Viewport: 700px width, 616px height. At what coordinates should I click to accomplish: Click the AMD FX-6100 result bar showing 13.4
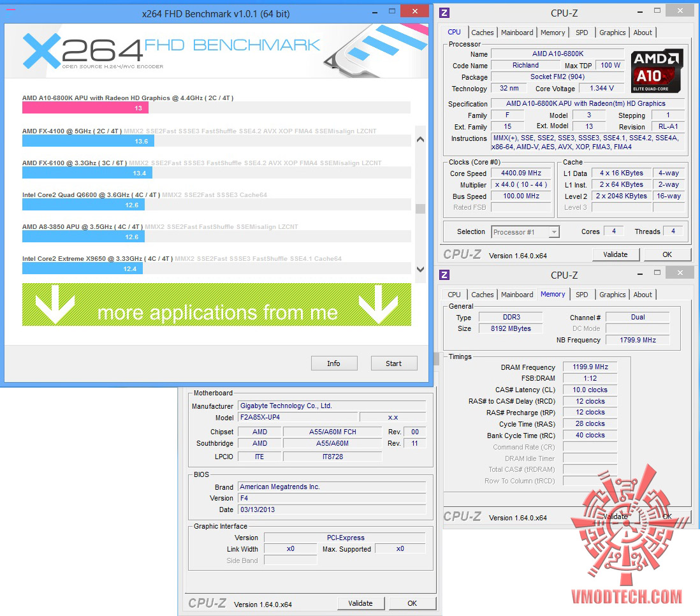87,173
